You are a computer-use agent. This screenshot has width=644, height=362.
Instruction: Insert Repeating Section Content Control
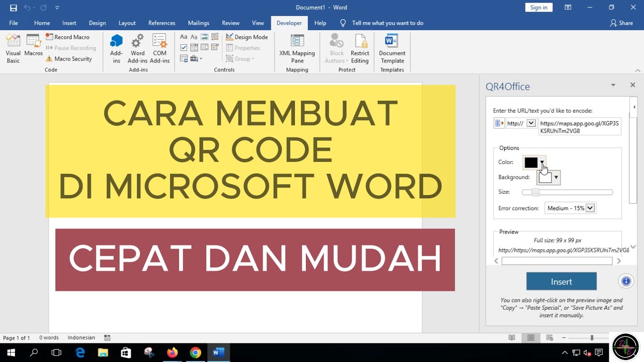tap(184, 59)
